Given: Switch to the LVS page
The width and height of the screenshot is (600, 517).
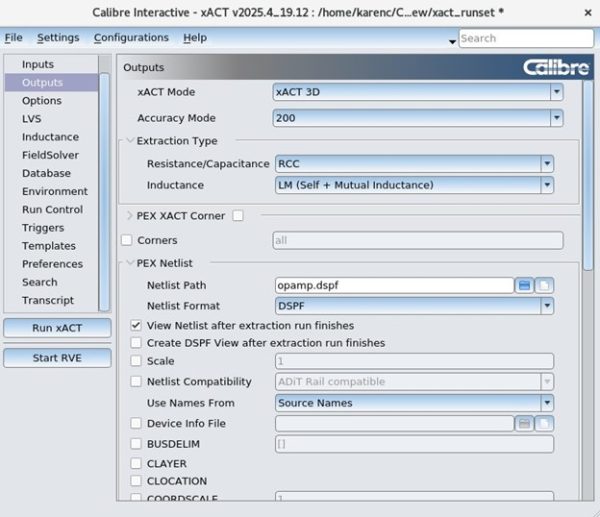Looking at the screenshot, I should pyautogui.click(x=31, y=119).
